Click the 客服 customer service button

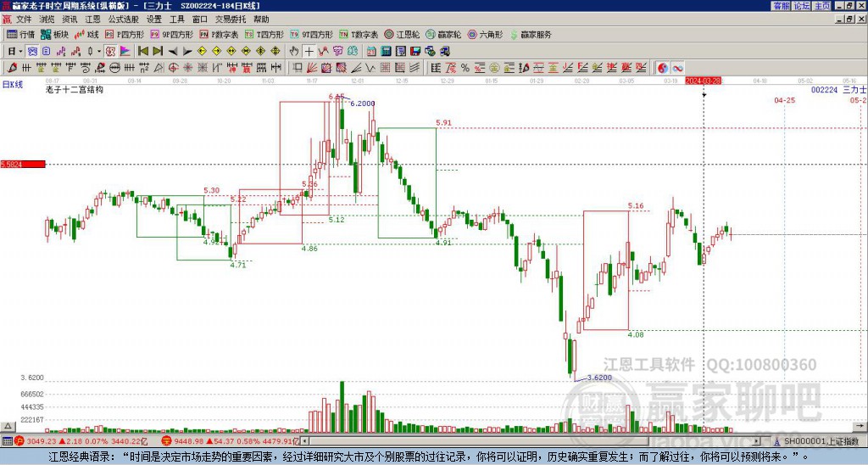tap(781, 6)
